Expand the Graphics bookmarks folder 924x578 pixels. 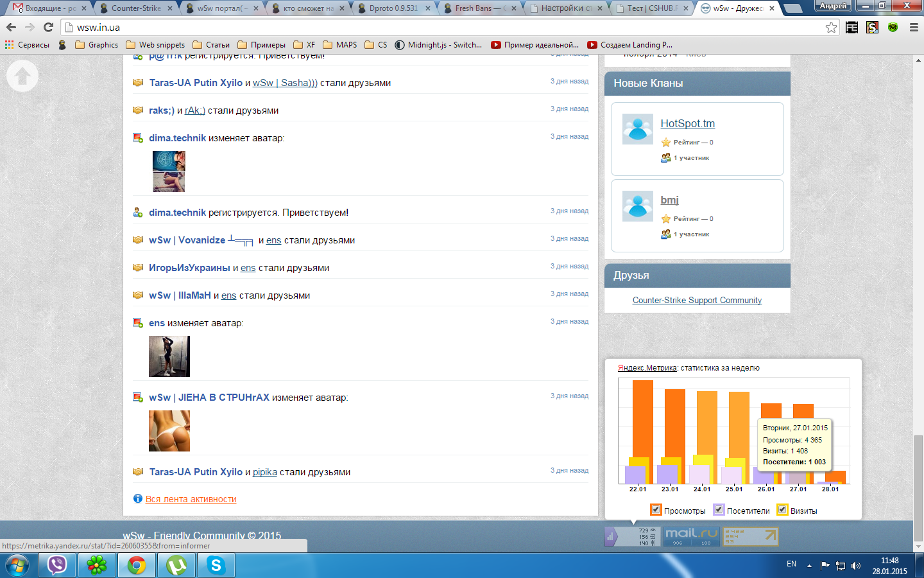click(x=97, y=45)
